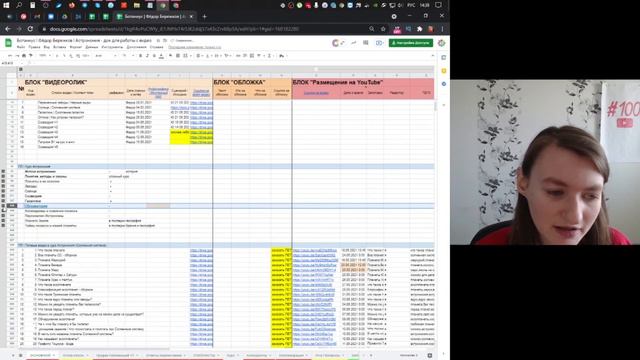Click the redo arrow in Sheets toolbar
The height and width of the screenshot is (360, 640).
(x=17, y=56)
